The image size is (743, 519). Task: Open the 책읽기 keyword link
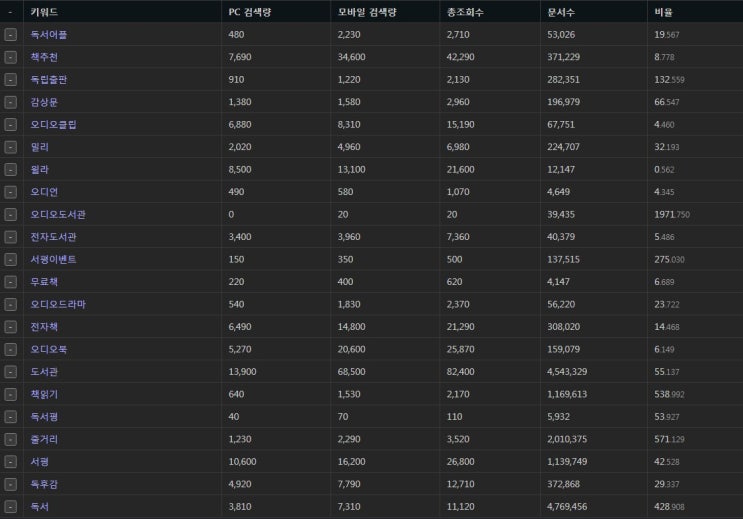click(x=44, y=394)
